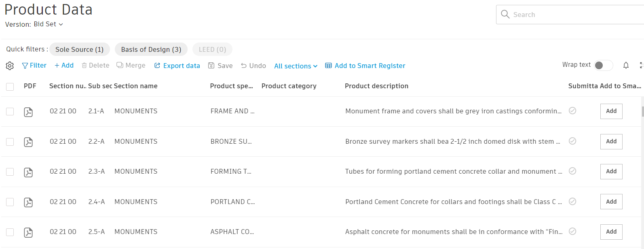
Task: Apply the Sole Source (1) quick filter
Action: click(x=80, y=49)
